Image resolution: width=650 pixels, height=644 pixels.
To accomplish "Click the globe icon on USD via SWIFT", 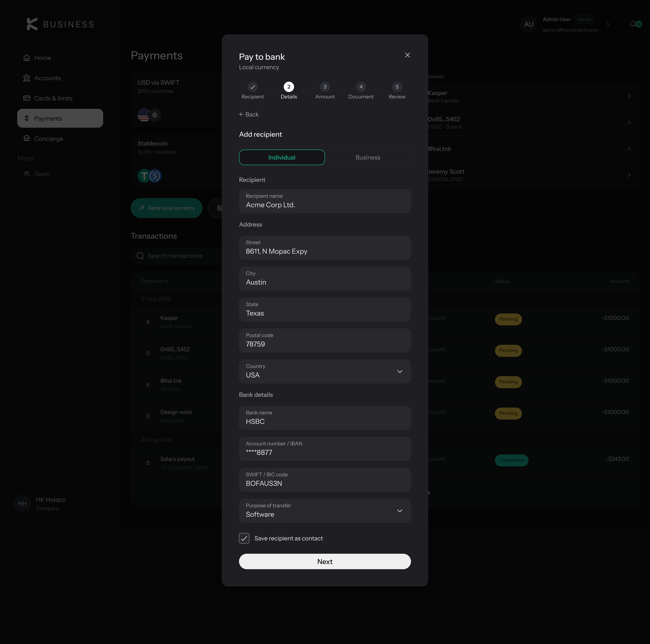I will [155, 115].
